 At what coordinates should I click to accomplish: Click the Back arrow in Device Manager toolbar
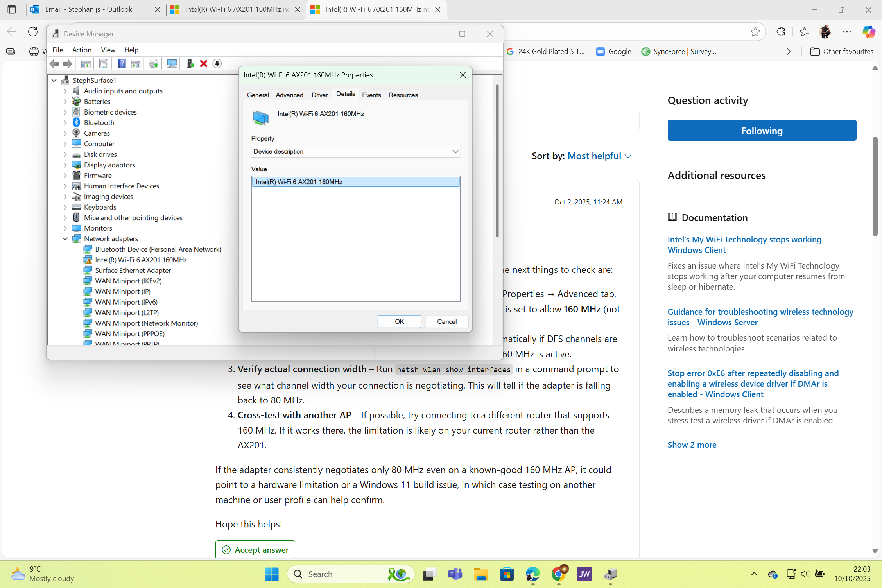click(54, 64)
